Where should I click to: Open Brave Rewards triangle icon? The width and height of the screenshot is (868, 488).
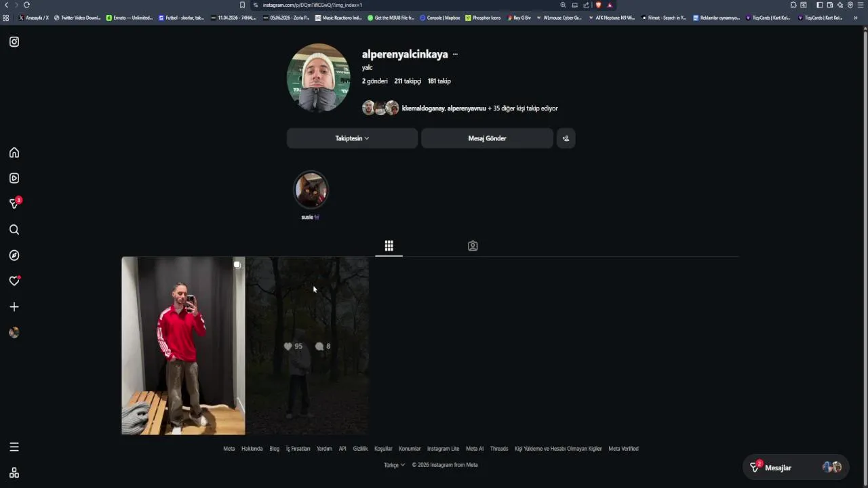coord(610,5)
